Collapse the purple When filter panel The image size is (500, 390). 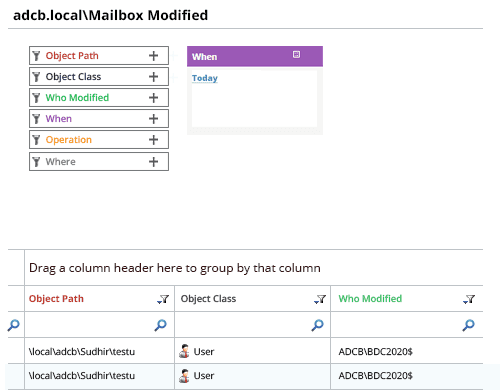coord(296,54)
